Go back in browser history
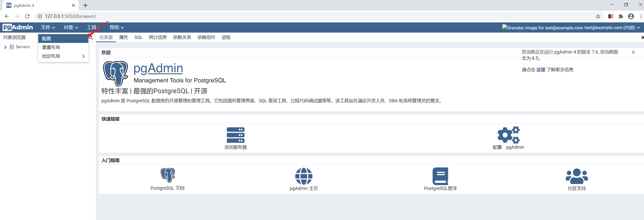Viewport: 644px width, 220px height. point(7,16)
